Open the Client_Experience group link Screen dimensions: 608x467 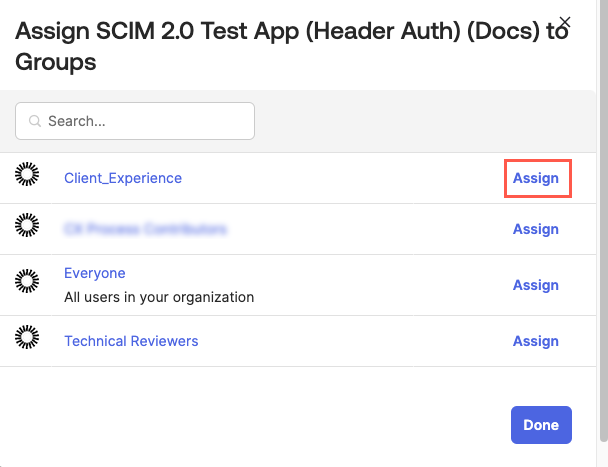123,178
